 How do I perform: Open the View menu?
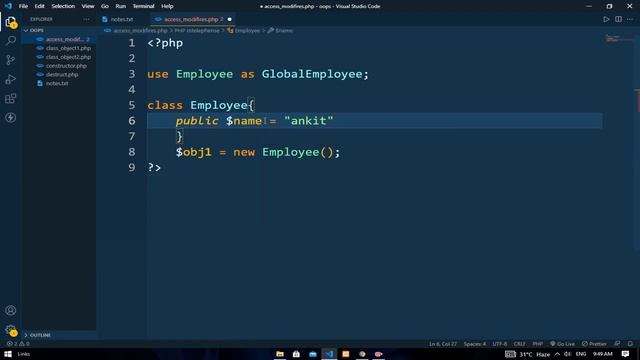point(88,6)
